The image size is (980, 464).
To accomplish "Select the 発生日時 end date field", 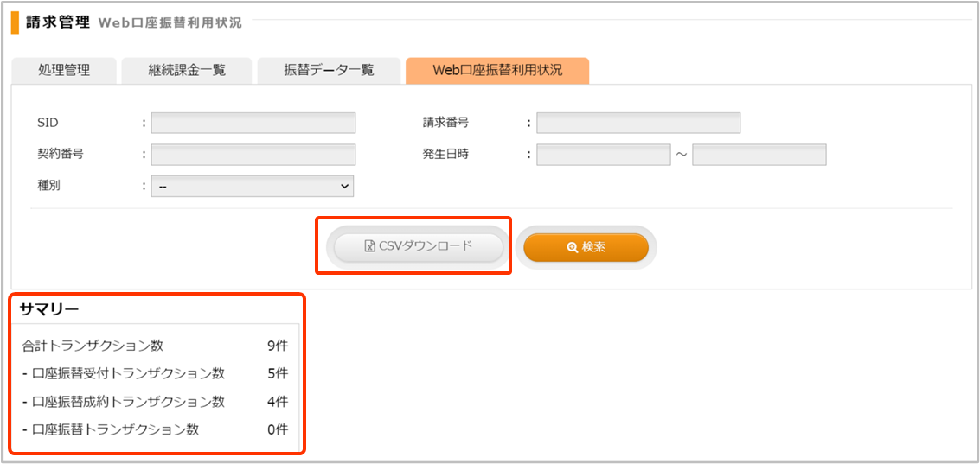I will point(759,155).
